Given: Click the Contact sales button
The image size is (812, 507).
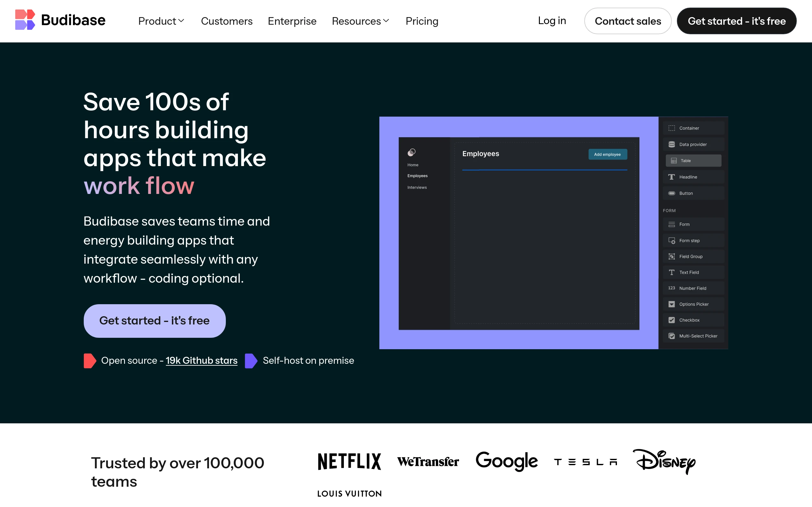Looking at the screenshot, I should tap(627, 21).
